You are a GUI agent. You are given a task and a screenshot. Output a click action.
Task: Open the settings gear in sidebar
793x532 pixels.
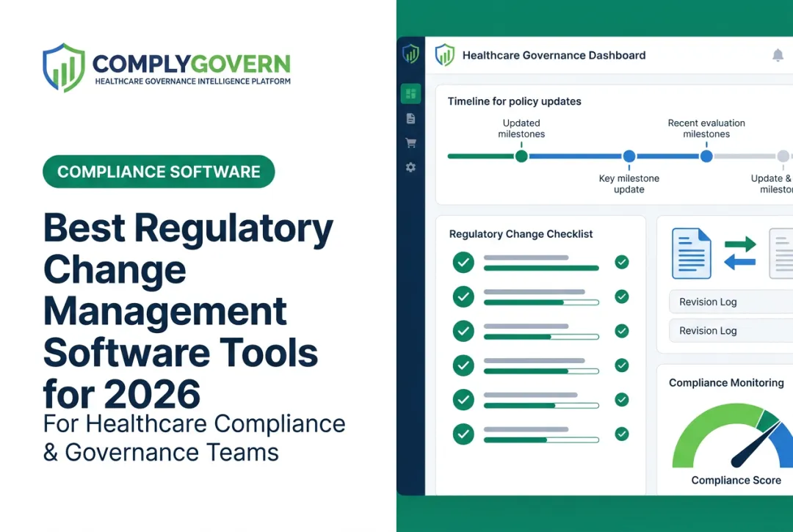tap(410, 167)
